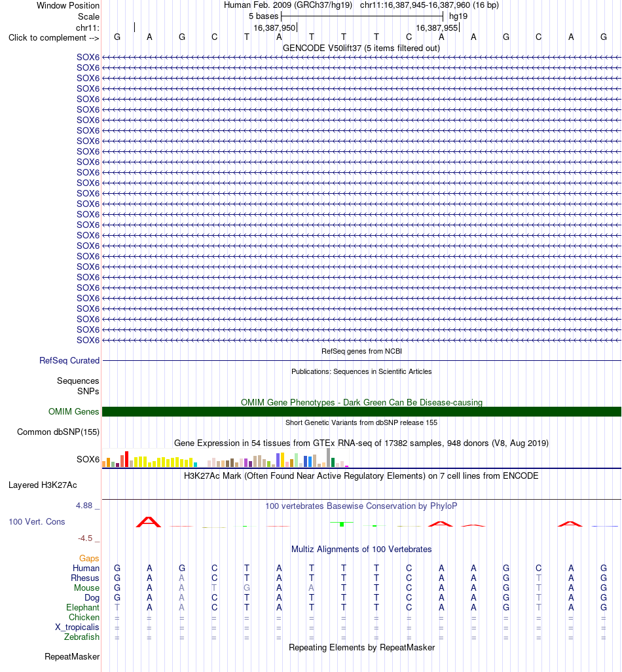
Task: Open the GTEx Gene Expression in 54 tissues title
Action: point(361,443)
